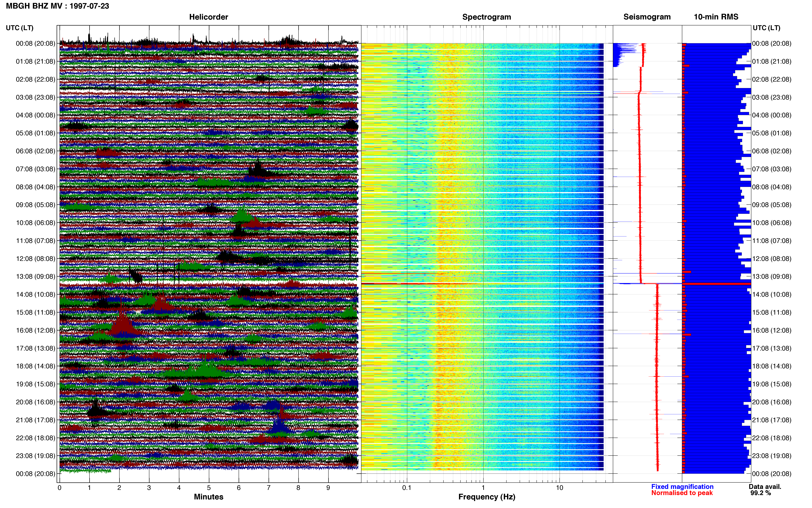
Task: Click left time label '08:08 (04:08)'
Action: coord(35,187)
